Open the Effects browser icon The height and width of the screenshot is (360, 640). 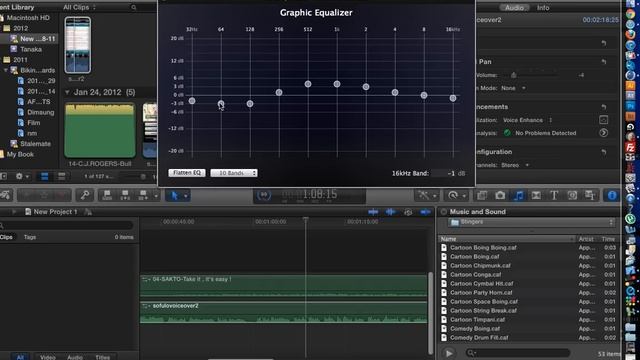(x=482, y=196)
